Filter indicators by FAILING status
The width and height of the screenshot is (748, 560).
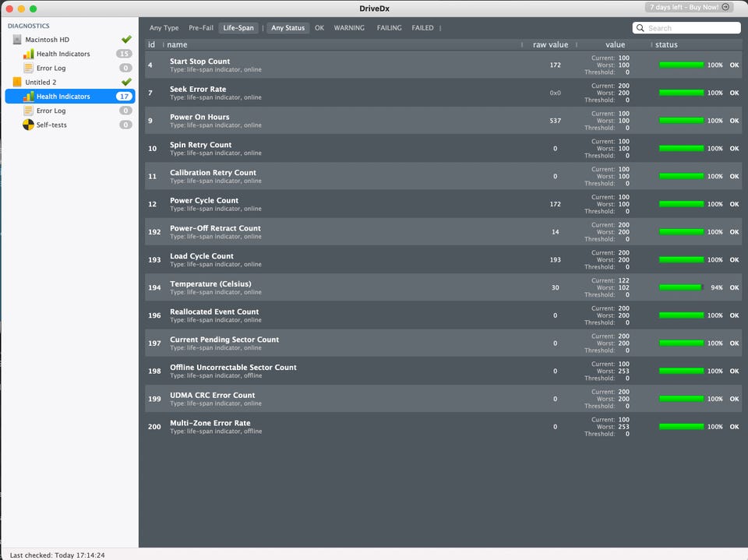(390, 28)
